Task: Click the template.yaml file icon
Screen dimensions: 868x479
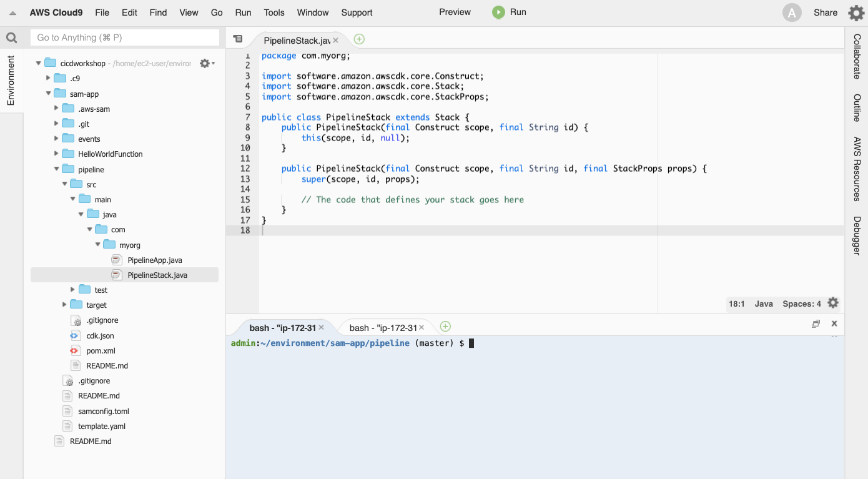Action: click(67, 426)
